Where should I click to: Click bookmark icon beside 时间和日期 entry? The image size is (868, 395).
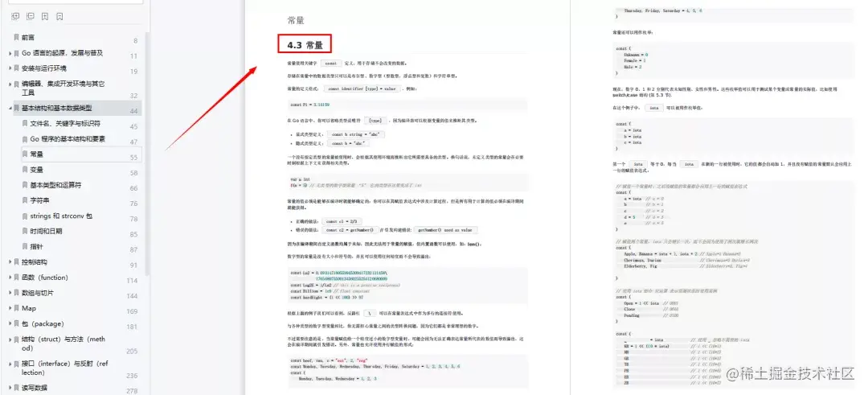25,231
